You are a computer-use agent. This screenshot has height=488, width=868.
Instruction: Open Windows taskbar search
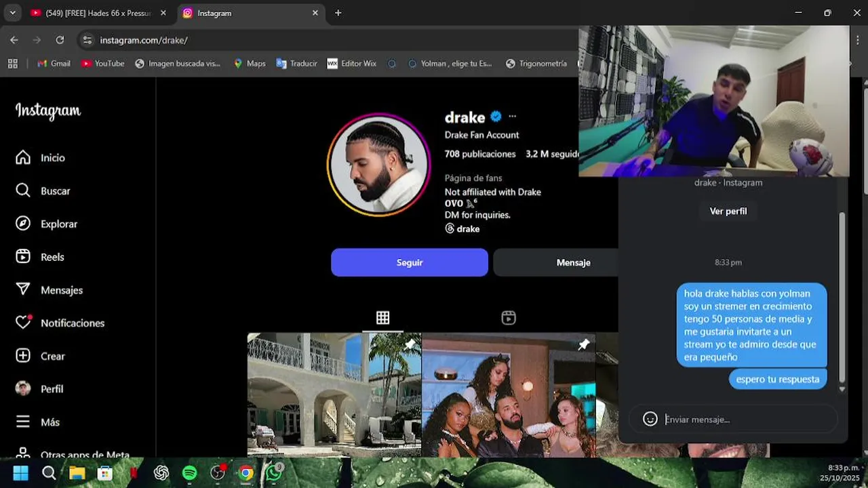coord(49,472)
